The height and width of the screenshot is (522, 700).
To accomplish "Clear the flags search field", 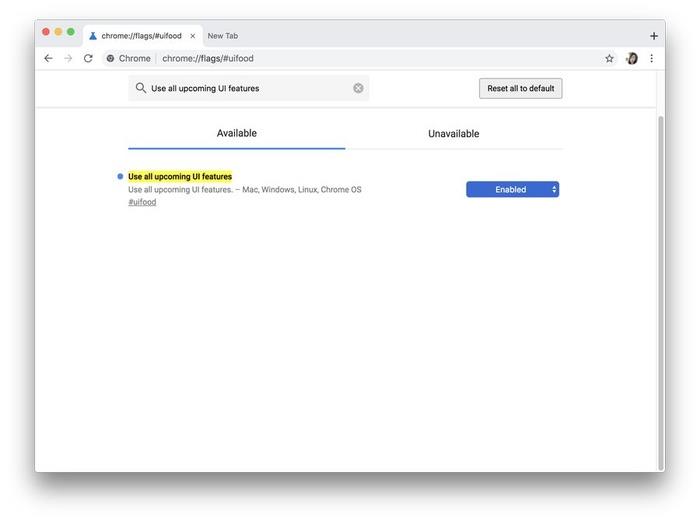I will 358,88.
